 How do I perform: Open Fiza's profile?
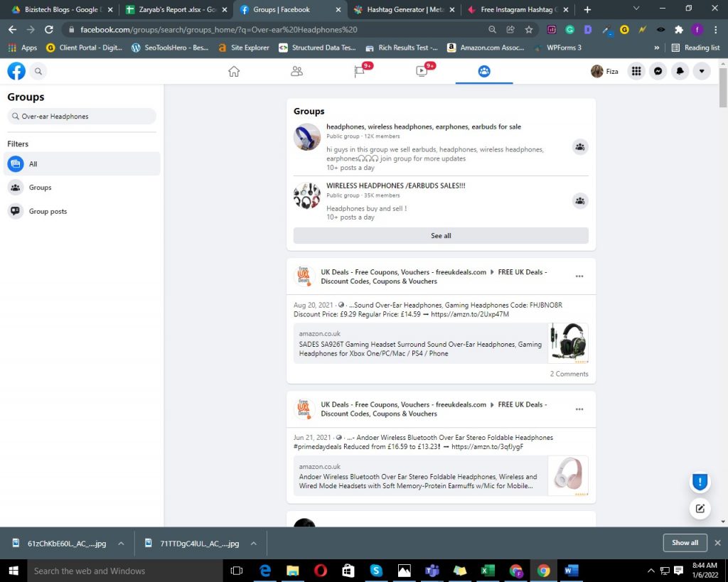pyautogui.click(x=604, y=71)
